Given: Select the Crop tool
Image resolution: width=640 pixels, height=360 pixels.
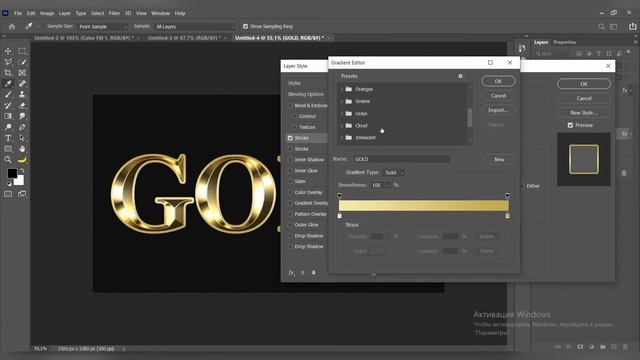Looking at the screenshot, I should tap(8, 73).
